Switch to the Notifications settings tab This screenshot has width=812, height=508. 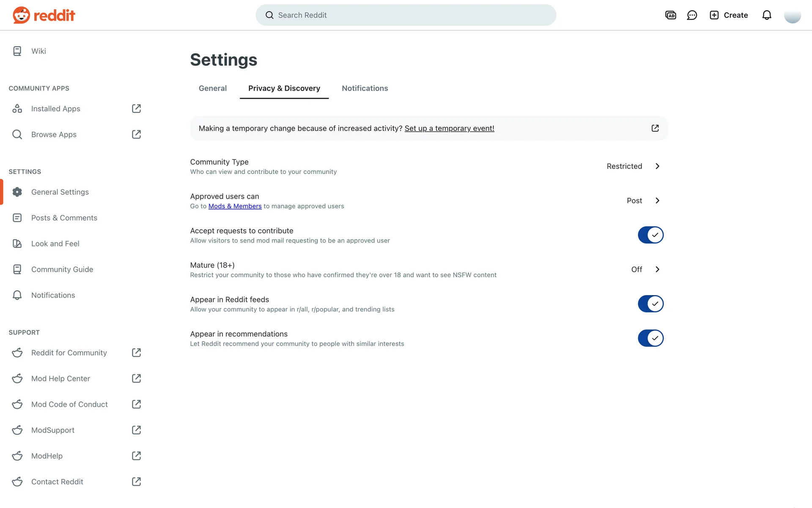coord(365,88)
